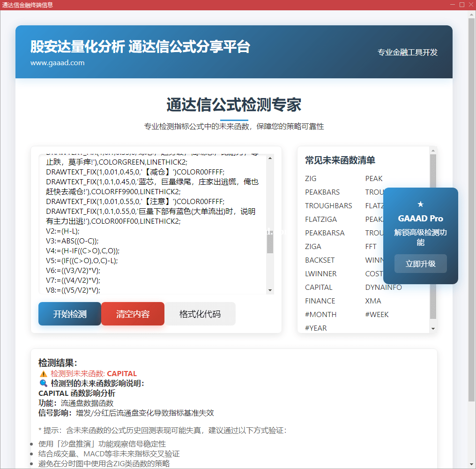Click the red CAPITAL detection result text
Viewport: 476px width, 469px height.
pos(122,374)
